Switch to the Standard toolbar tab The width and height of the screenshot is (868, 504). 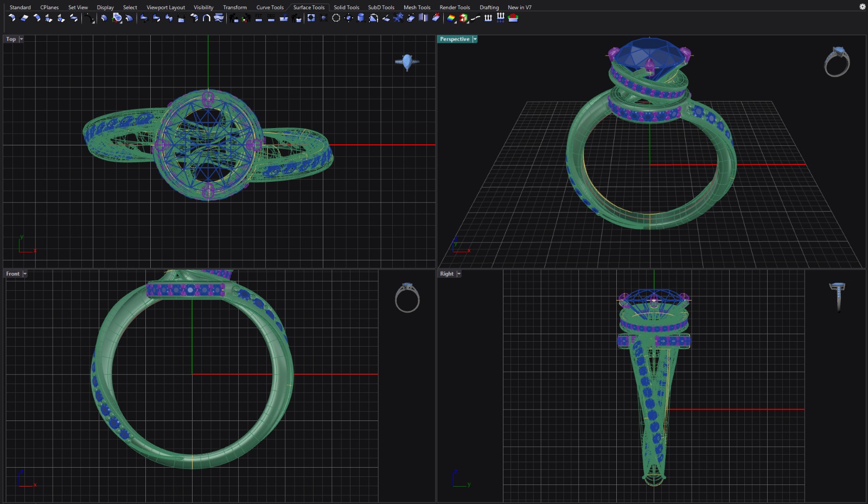20,8
